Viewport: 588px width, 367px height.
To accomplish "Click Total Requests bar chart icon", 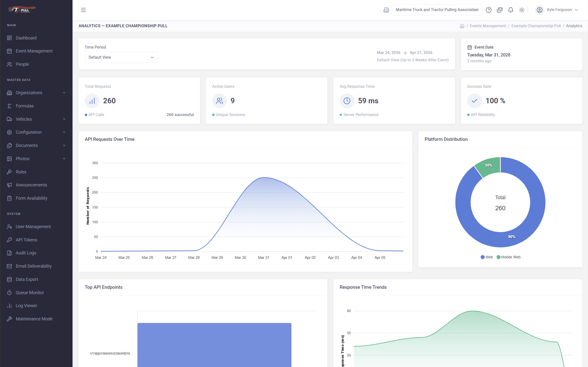I will coord(92,101).
